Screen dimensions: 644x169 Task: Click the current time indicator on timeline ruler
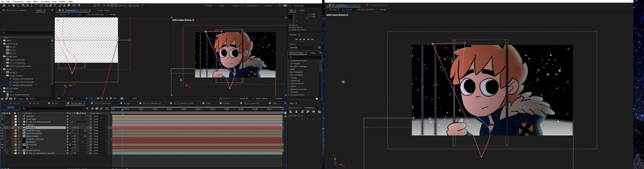(x=122, y=110)
